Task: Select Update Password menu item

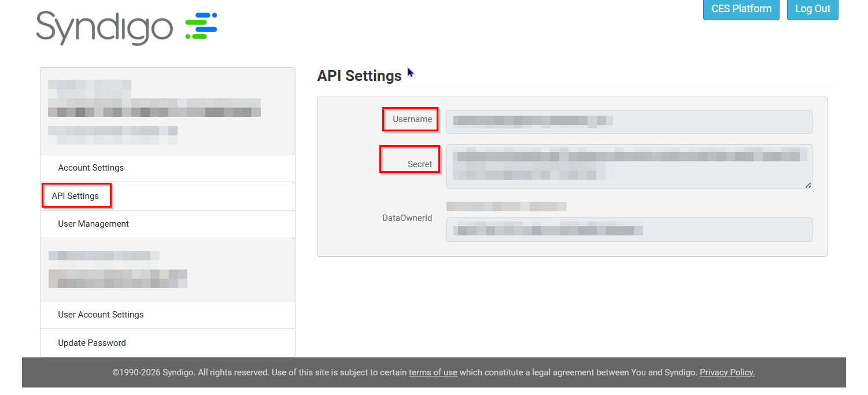Action: click(x=168, y=343)
